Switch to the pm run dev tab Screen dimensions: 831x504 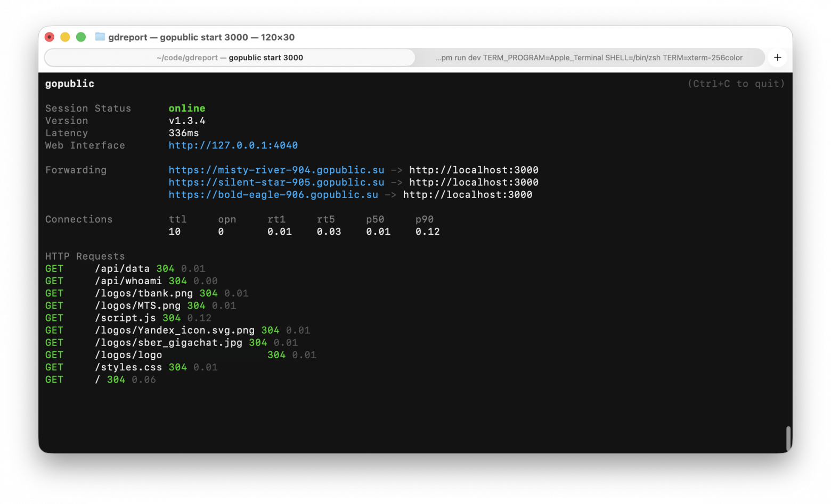[589, 57]
